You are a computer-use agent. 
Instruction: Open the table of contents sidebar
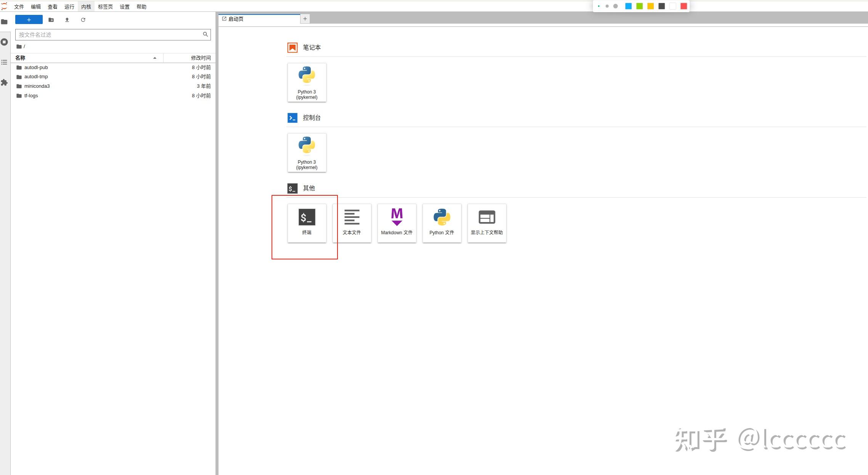click(5, 62)
